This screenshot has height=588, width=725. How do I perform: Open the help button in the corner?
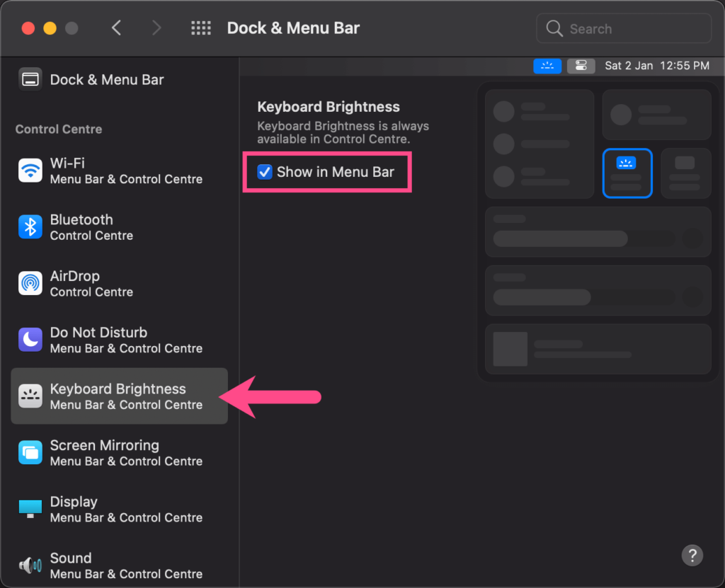pos(692,555)
